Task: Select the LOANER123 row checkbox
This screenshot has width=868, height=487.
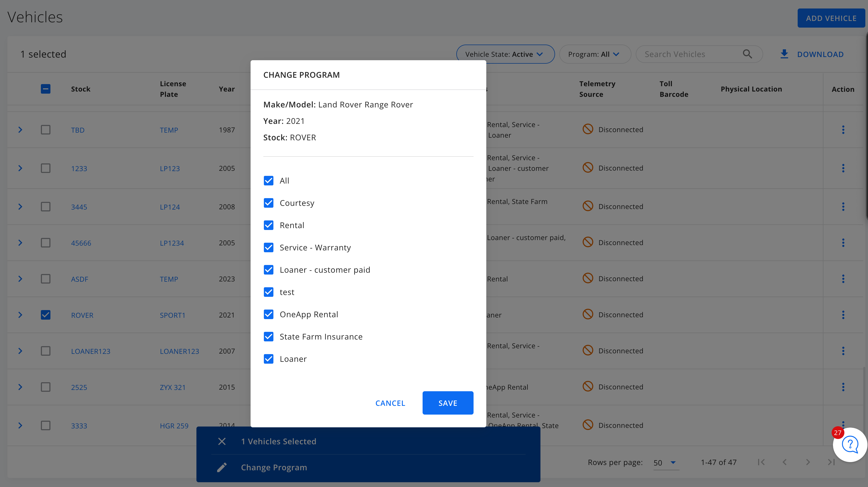Action: point(45,351)
